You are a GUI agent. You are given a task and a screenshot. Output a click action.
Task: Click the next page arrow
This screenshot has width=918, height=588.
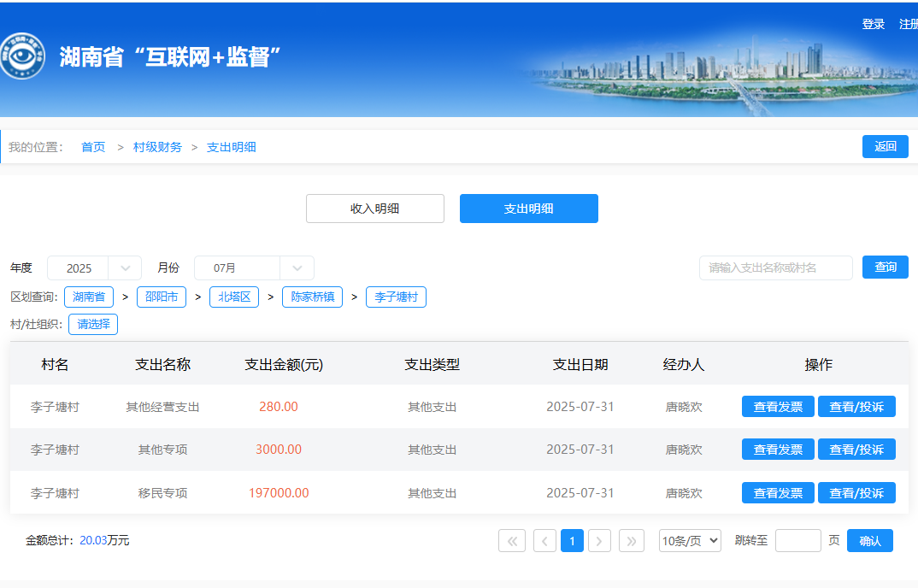(x=600, y=540)
